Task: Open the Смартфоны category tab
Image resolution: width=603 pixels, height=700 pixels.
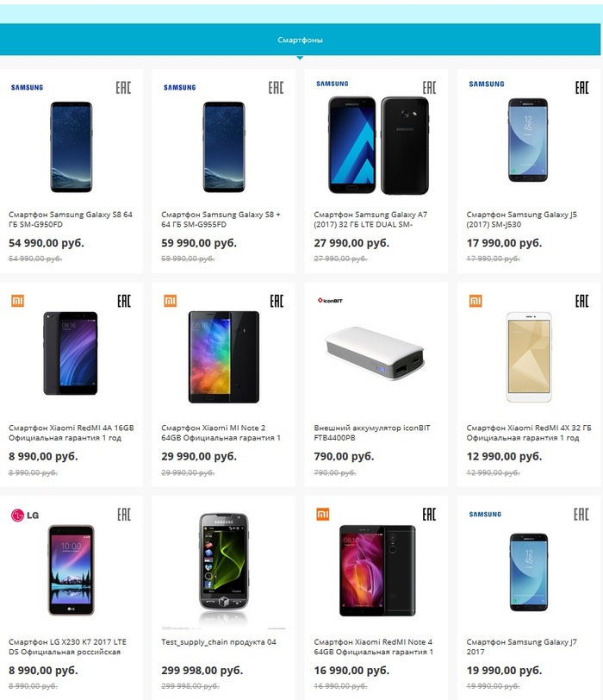Action: pyautogui.click(x=300, y=41)
